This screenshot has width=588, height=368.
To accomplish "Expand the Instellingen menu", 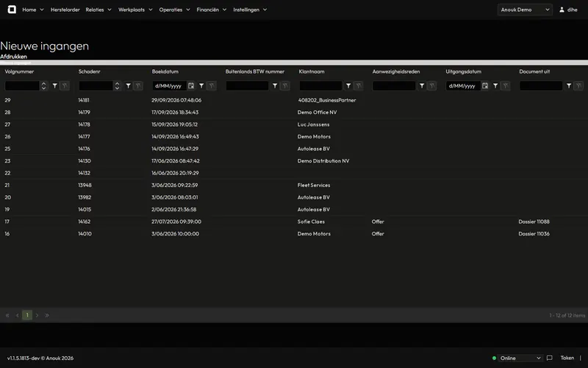I will (250, 10).
